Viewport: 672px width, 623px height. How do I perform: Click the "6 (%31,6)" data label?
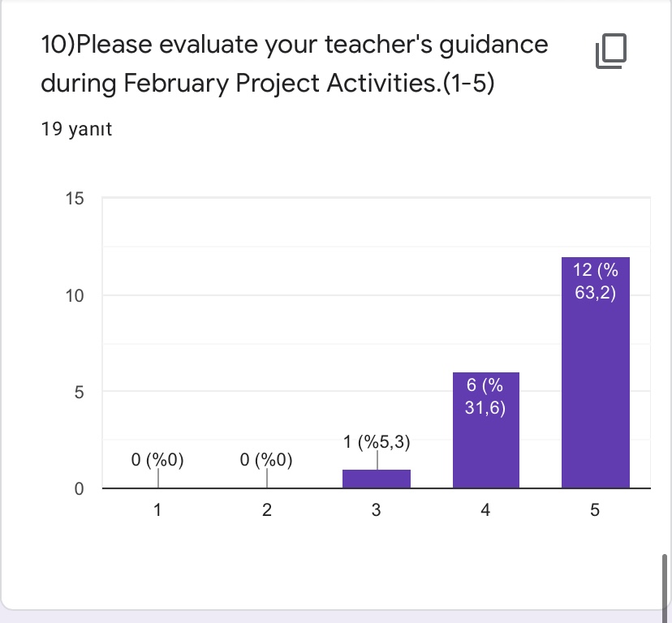tap(486, 397)
